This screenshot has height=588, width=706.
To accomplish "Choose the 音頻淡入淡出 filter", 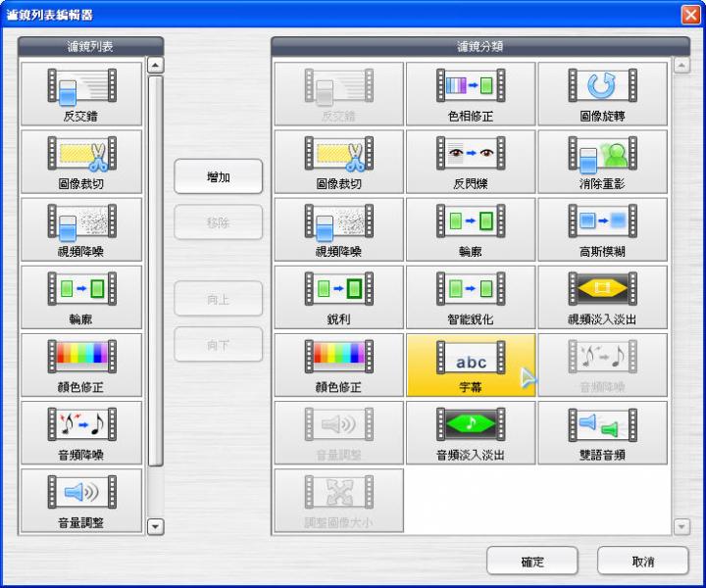I will [x=471, y=433].
